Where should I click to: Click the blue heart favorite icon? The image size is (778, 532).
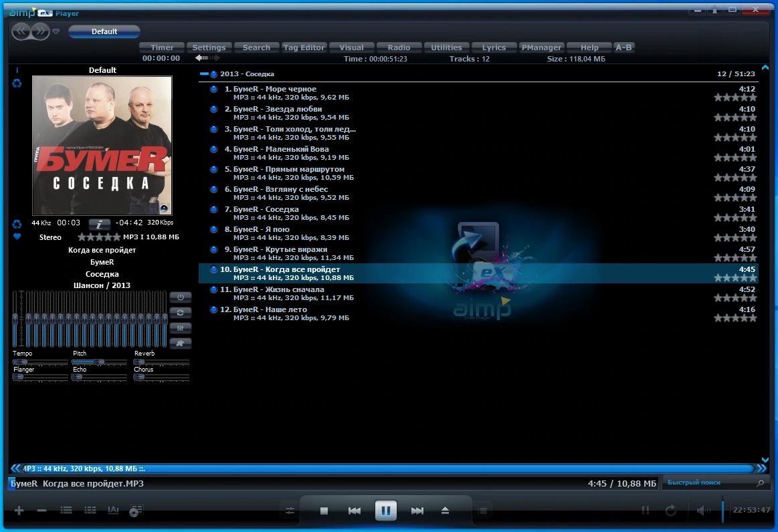click(17, 237)
